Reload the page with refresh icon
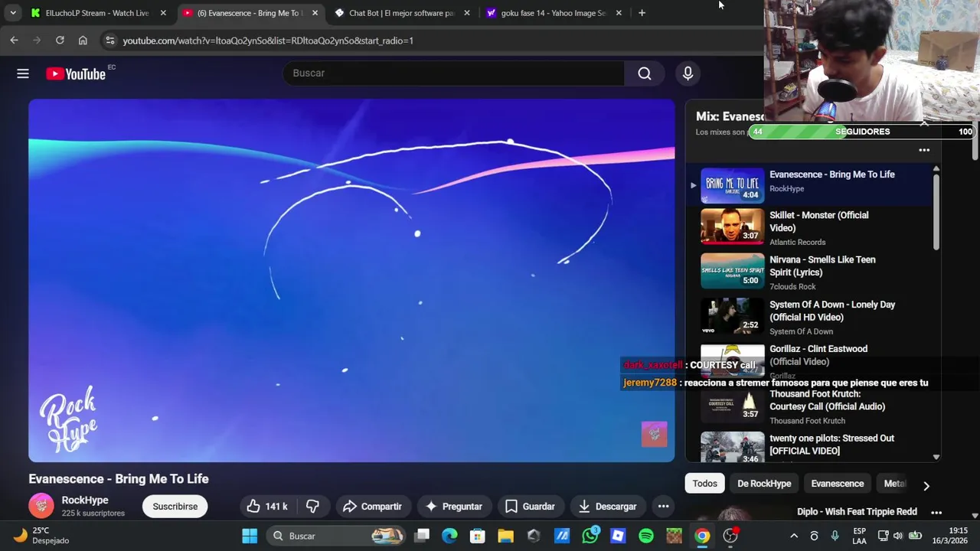The height and width of the screenshot is (551, 980). click(60, 40)
